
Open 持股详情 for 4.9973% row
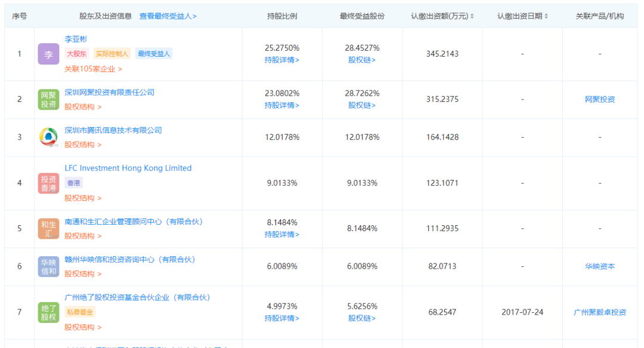[281, 318]
